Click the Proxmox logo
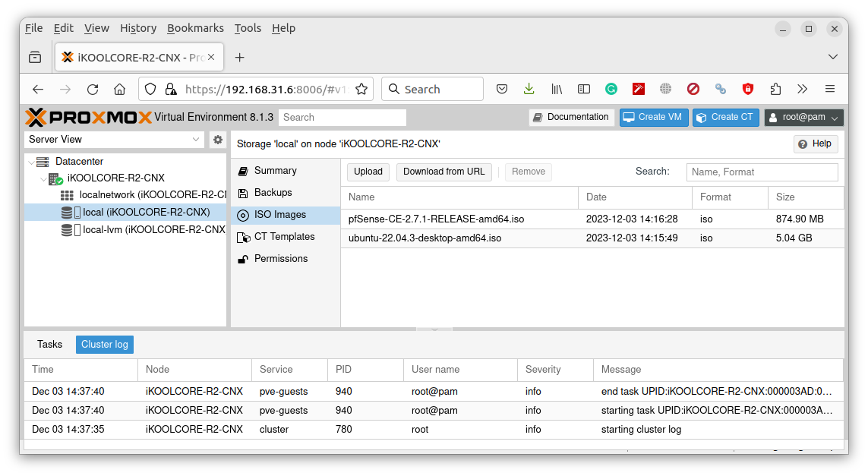The image size is (868, 476). [89, 118]
